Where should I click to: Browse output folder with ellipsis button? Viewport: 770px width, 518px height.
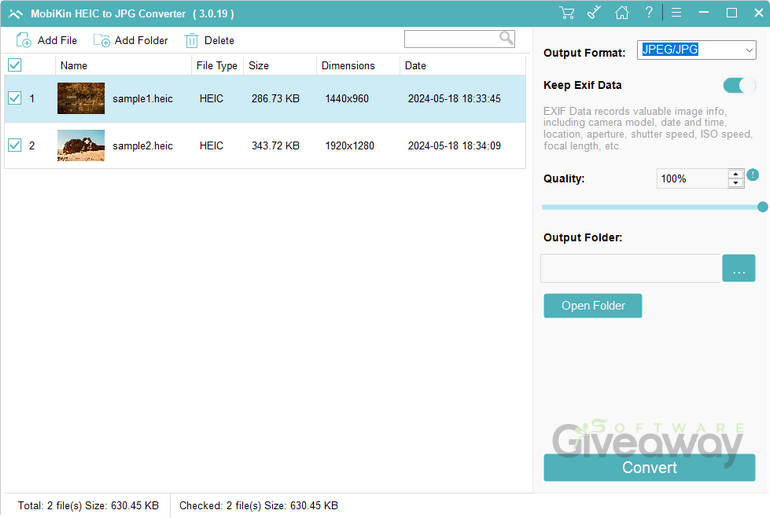pos(739,268)
